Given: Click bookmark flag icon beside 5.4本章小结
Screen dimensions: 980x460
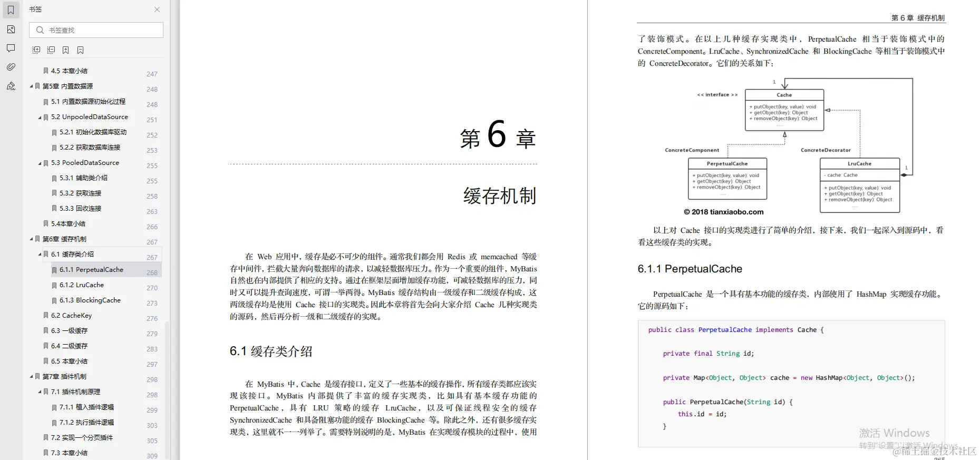Looking at the screenshot, I should pyautogui.click(x=46, y=224).
